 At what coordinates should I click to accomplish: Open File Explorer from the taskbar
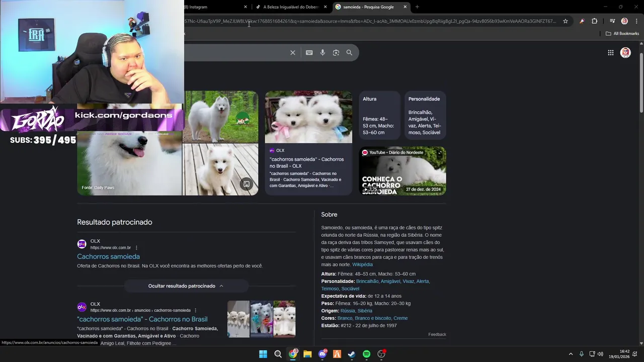tap(307, 354)
